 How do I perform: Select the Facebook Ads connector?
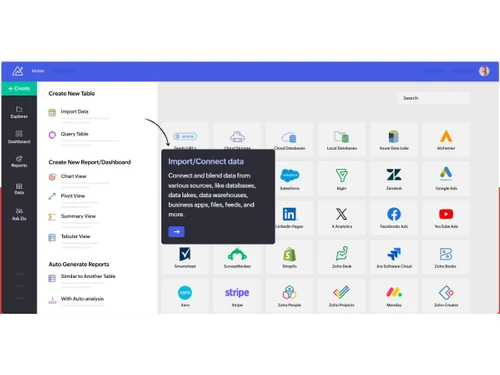click(394, 218)
